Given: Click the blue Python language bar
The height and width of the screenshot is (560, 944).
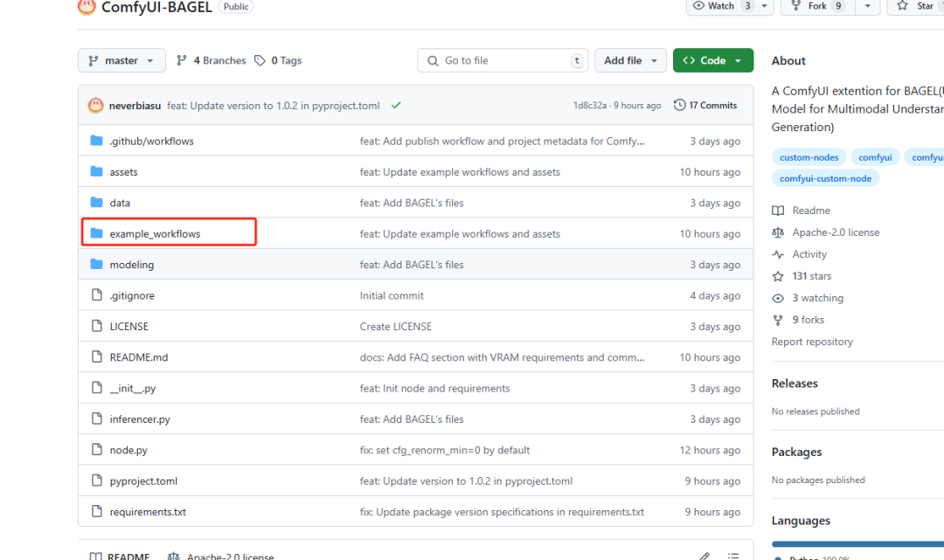Looking at the screenshot, I should point(858,543).
